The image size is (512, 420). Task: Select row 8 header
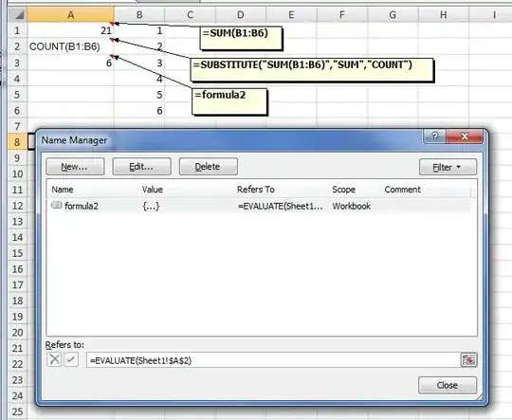click(17, 142)
